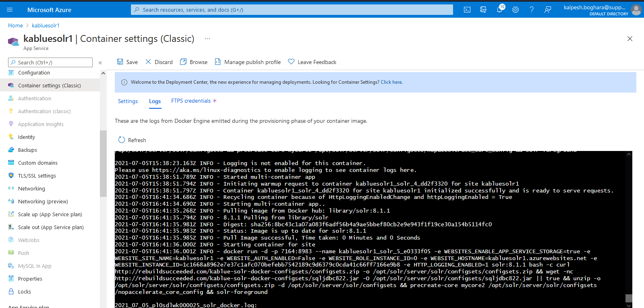Switch to the Settings tab
The width and height of the screenshot is (644, 308).
(128, 101)
